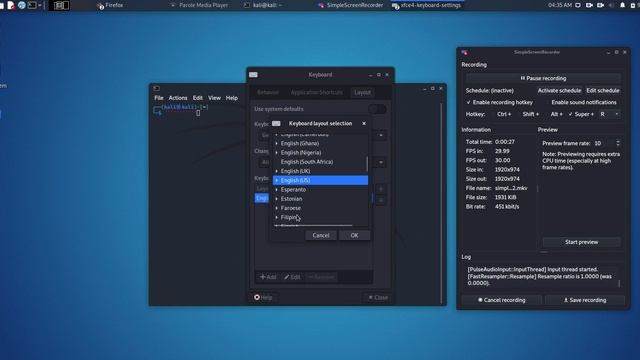Open Help in the Keyboard window
Viewport: 640px width, 360px height.
pos(263,298)
